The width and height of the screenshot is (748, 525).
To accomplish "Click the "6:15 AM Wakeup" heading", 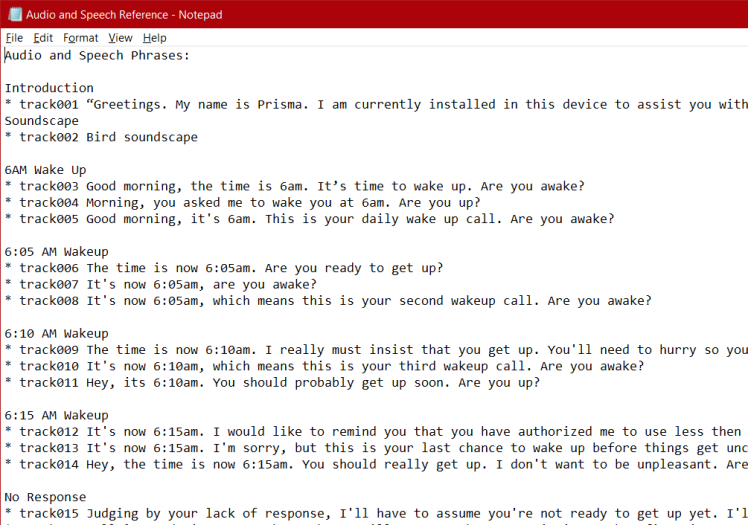I will click(x=57, y=415).
